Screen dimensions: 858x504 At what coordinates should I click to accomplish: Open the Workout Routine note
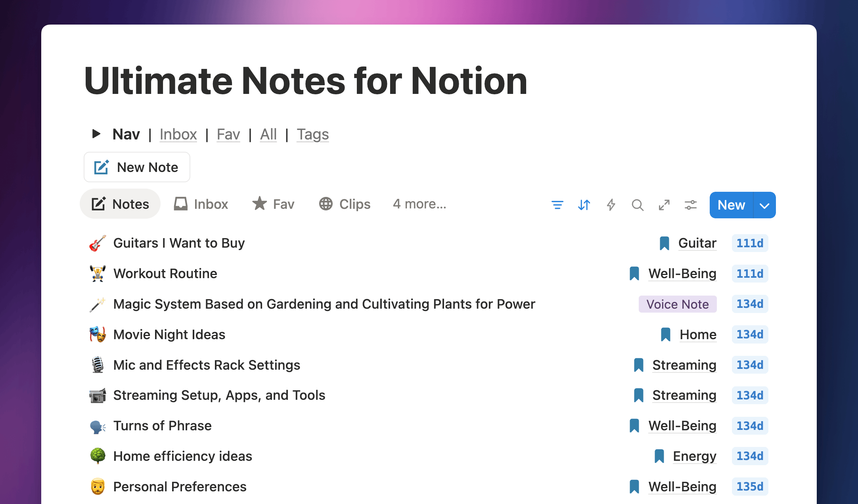click(x=165, y=274)
